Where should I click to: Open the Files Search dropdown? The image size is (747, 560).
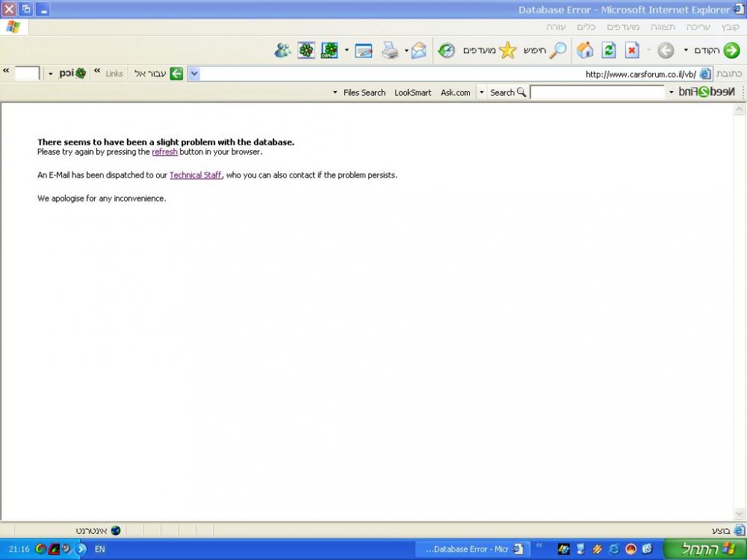(335, 93)
